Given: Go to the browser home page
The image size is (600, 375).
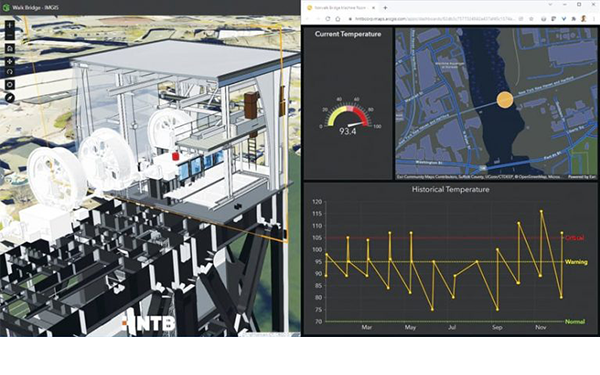Looking at the screenshot, I should (x=338, y=19).
